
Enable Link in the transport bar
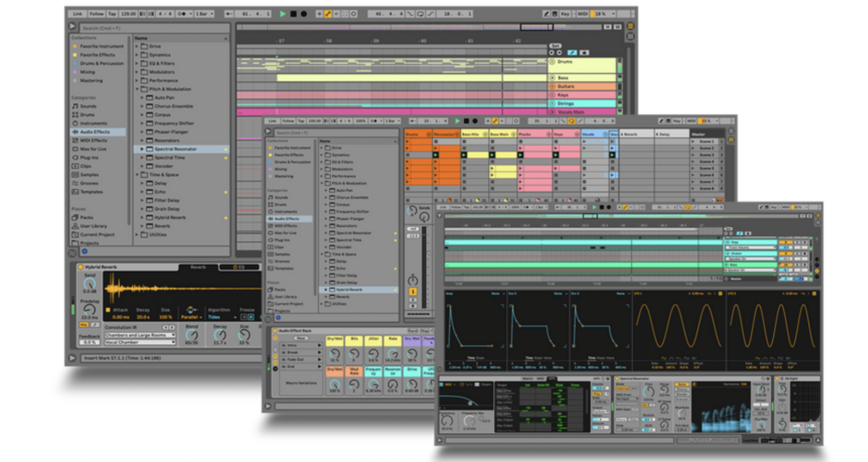pyautogui.click(x=77, y=14)
